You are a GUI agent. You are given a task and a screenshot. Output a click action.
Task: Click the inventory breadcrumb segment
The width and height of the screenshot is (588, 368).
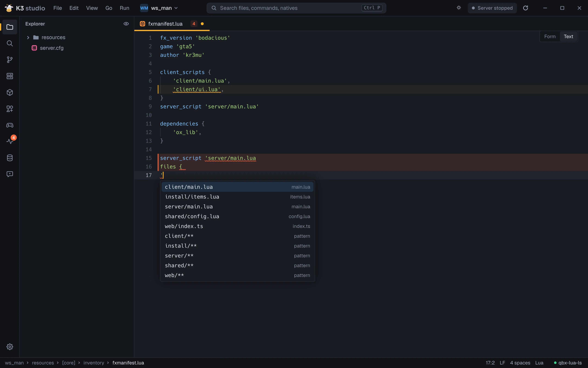pyautogui.click(x=94, y=363)
